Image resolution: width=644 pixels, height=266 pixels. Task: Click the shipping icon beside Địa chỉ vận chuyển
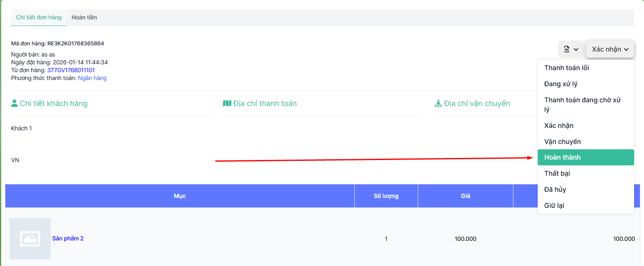point(438,104)
